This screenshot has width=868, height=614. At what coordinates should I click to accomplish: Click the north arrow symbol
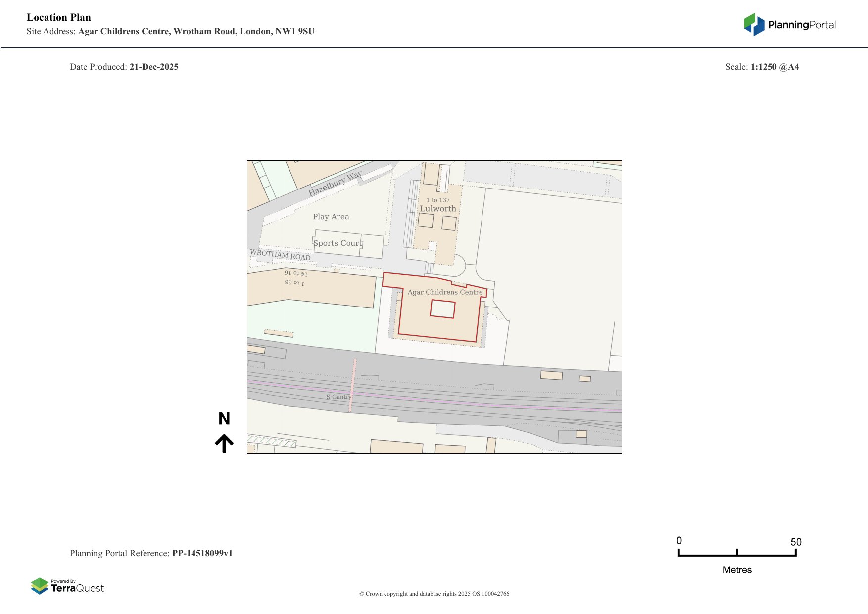click(x=225, y=442)
